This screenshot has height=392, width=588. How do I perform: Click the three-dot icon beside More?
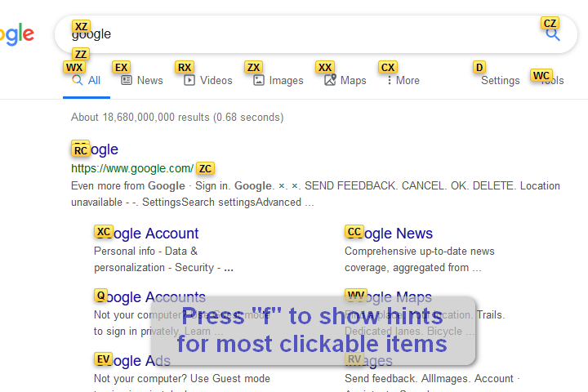390,80
